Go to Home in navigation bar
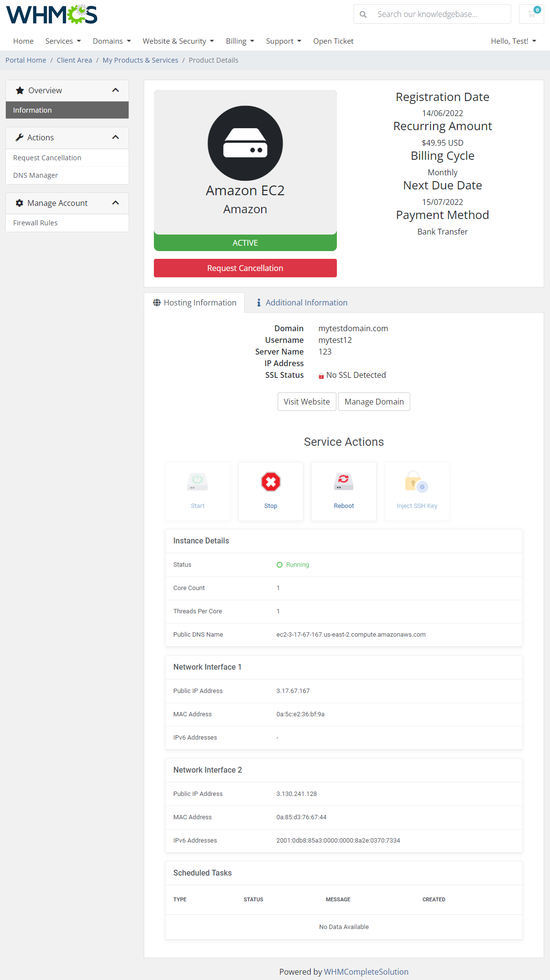Viewport: 550px width, 980px height. point(23,41)
